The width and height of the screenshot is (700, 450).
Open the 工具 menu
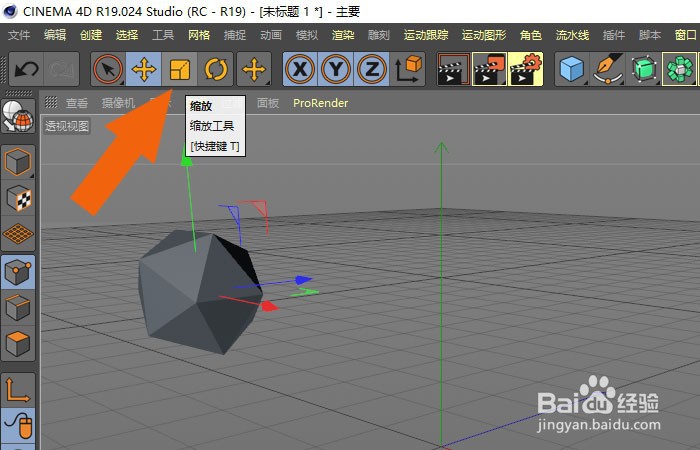[163, 35]
